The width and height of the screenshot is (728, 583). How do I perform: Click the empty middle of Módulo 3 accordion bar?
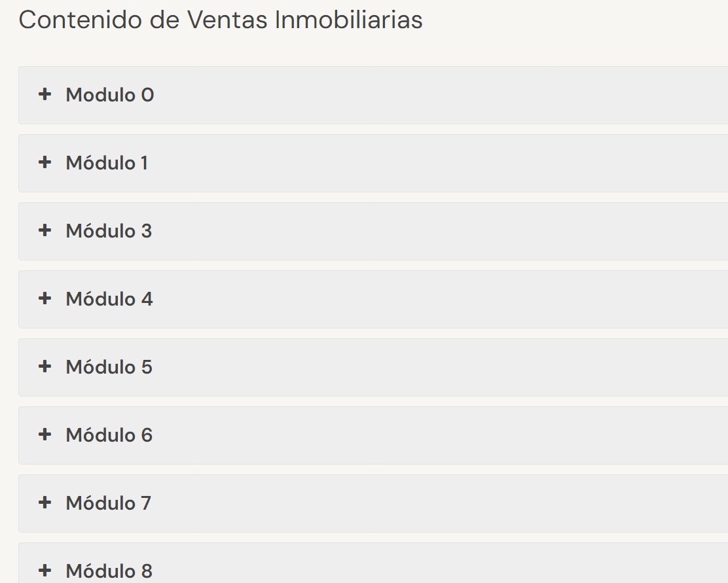(426, 231)
